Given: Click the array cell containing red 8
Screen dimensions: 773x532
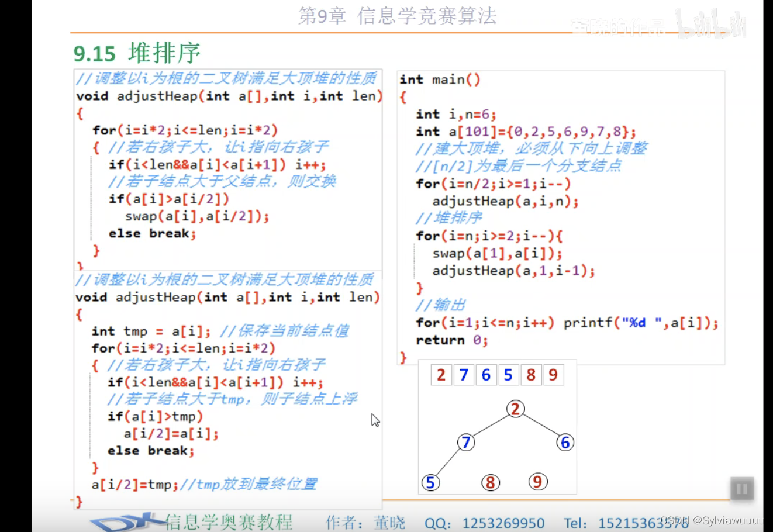Looking at the screenshot, I should [x=531, y=375].
